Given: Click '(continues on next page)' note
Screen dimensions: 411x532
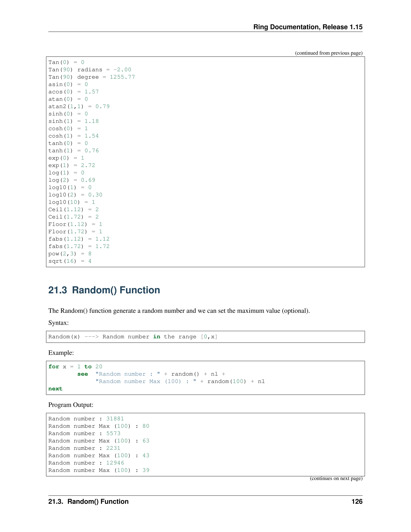Looking at the screenshot, I should (336, 478).
